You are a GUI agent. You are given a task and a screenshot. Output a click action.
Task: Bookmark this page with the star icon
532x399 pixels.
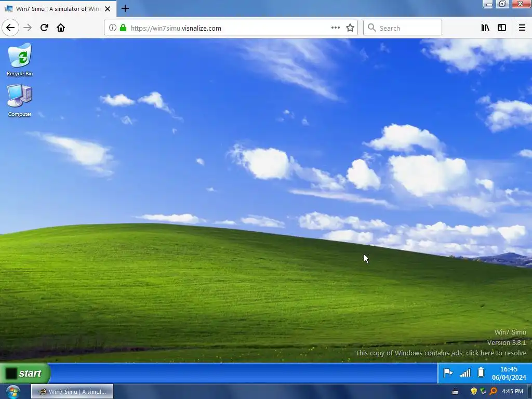coord(350,28)
